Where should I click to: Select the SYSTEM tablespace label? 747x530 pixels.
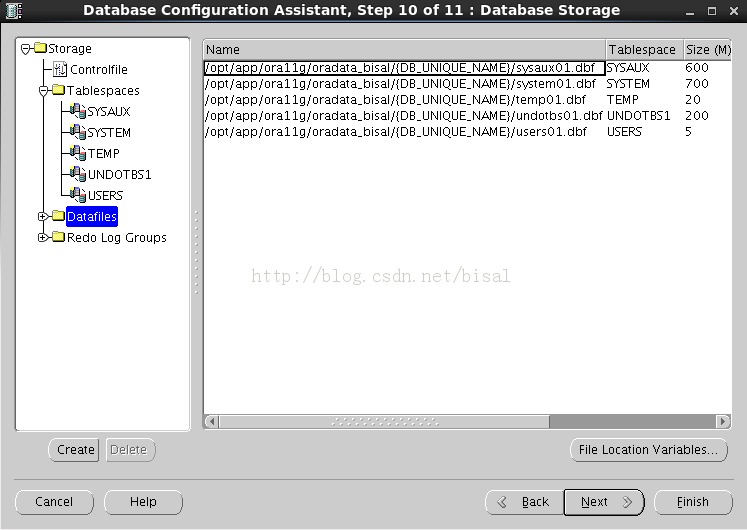pyautogui.click(x=109, y=132)
